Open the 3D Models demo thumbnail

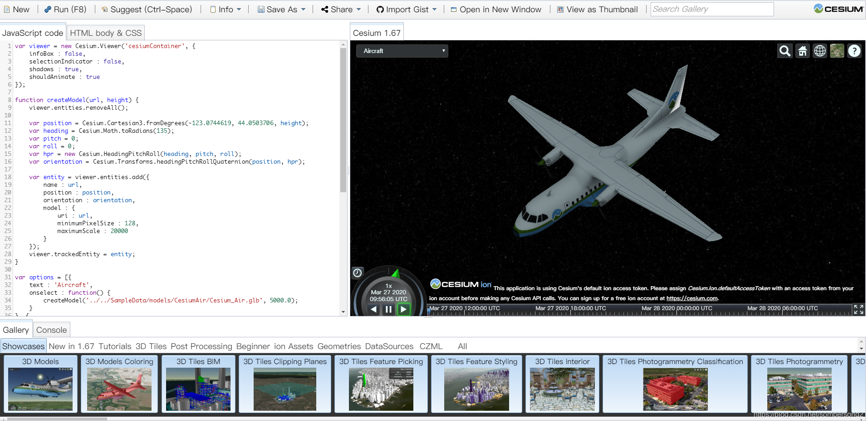click(40, 384)
